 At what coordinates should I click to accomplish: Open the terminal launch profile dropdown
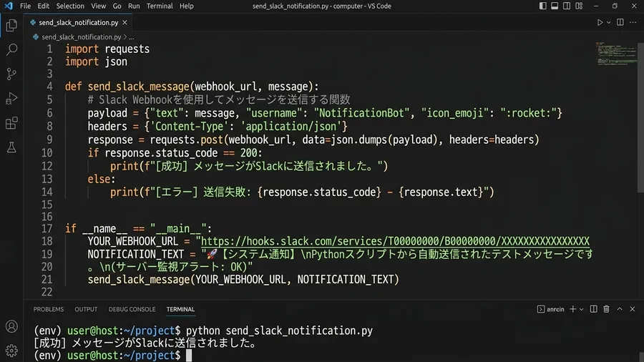[x=582, y=310]
